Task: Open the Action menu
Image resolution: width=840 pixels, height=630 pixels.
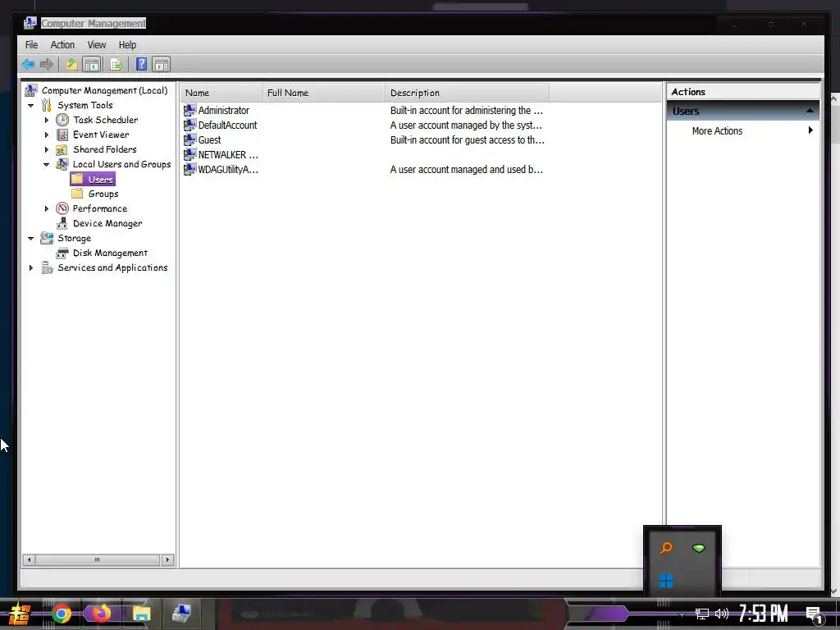Action: 62,45
